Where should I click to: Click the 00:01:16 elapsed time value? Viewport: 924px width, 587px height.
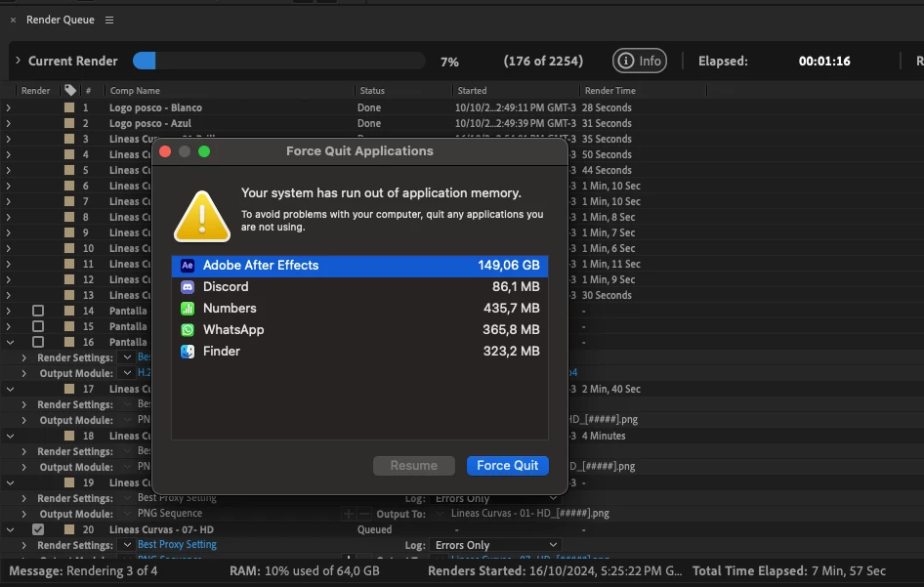coord(824,61)
